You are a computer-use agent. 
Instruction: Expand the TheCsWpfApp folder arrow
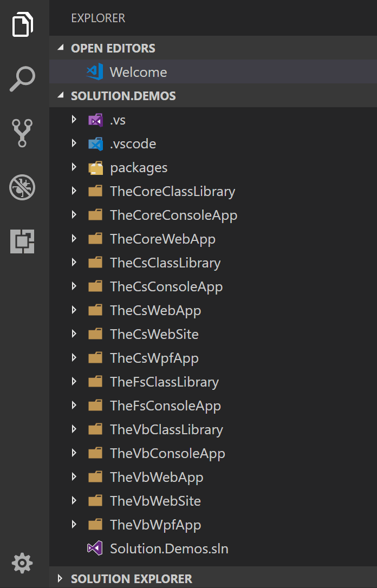(x=74, y=358)
